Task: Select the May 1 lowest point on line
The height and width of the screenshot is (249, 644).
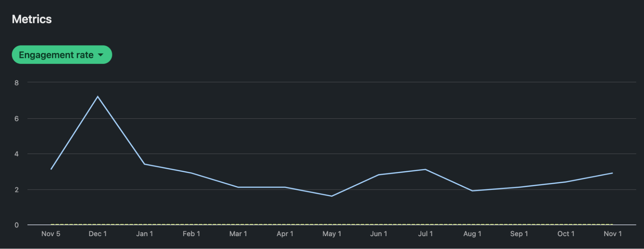Action: pyautogui.click(x=332, y=196)
